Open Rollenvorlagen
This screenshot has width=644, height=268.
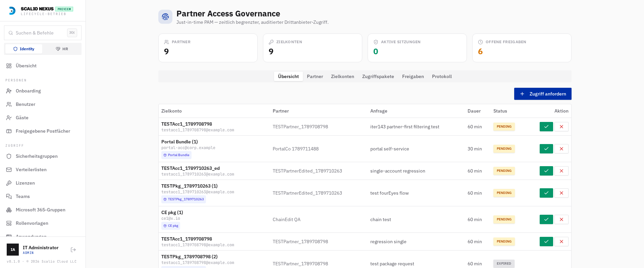43,223
